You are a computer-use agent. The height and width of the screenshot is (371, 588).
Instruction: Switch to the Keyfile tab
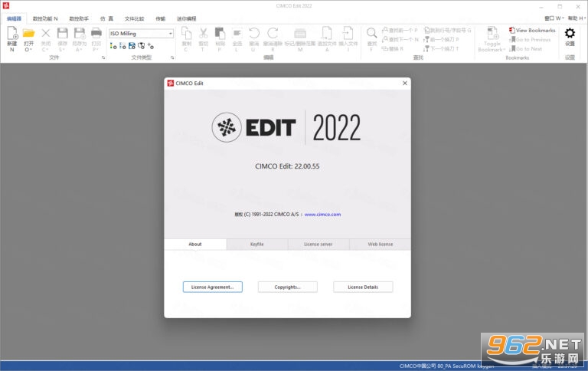tap(257, 244)
